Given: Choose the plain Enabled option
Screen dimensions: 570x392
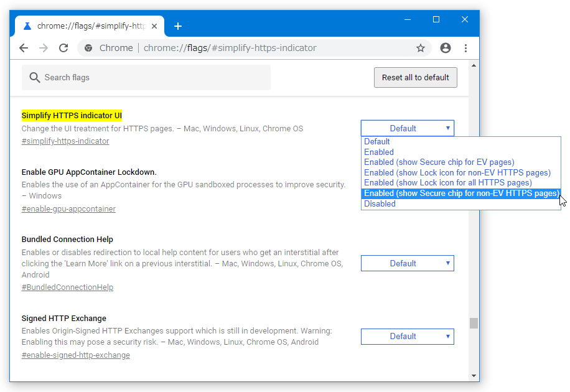Looking at the screenshot, I should pos(461,152).
